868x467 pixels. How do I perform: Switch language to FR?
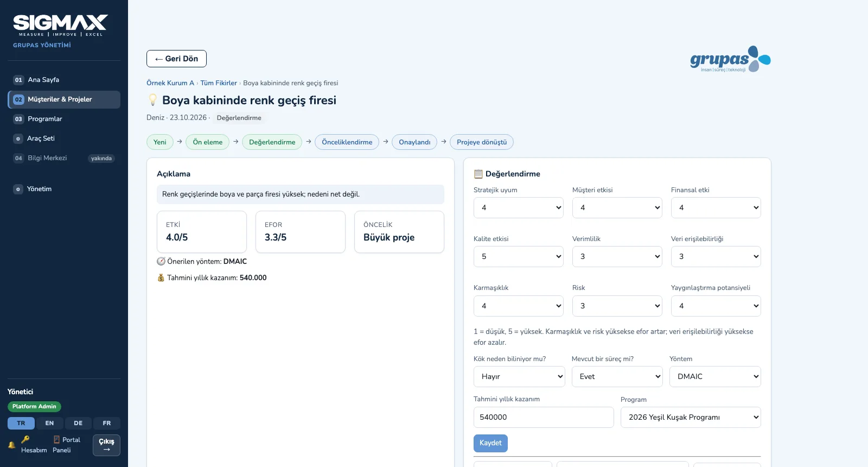107,423
